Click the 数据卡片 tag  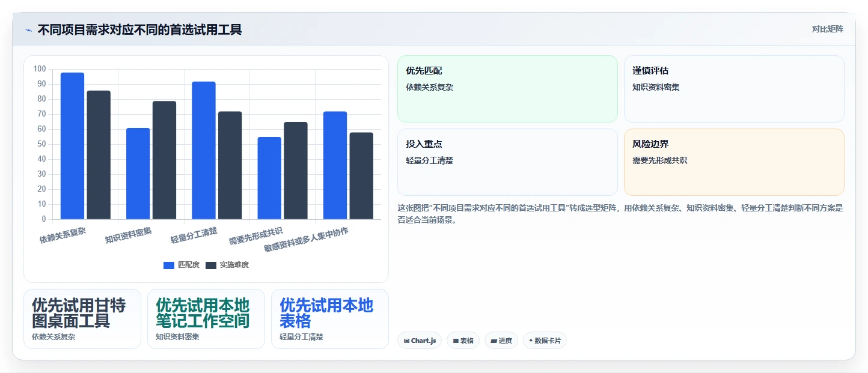click(x=545, y=341)
